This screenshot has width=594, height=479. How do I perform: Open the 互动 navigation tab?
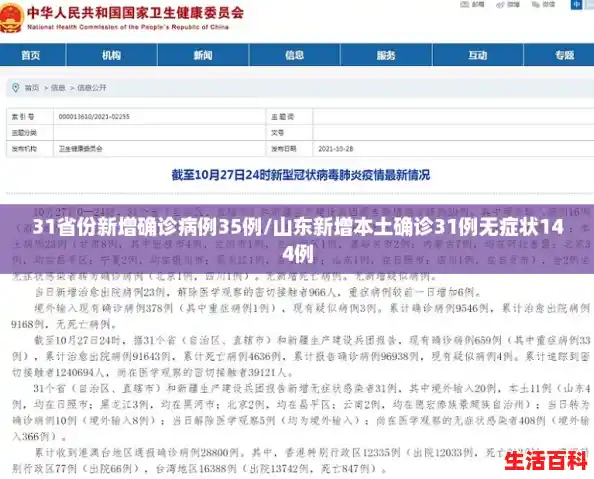point(477,55)
